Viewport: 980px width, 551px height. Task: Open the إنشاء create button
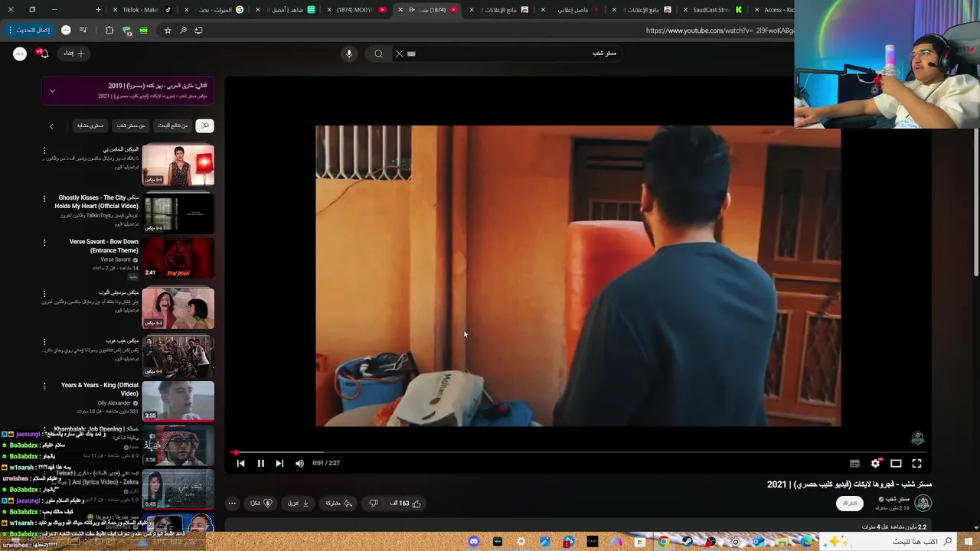point(74,54)
